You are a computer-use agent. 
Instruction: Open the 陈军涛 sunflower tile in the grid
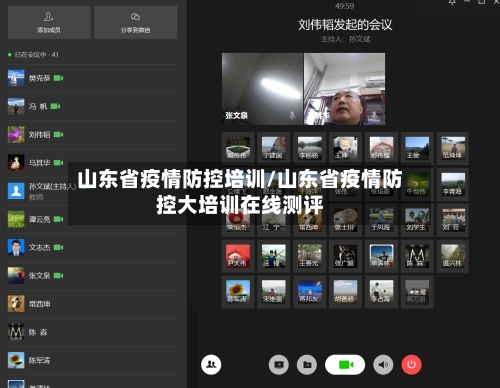click(238, 292)
